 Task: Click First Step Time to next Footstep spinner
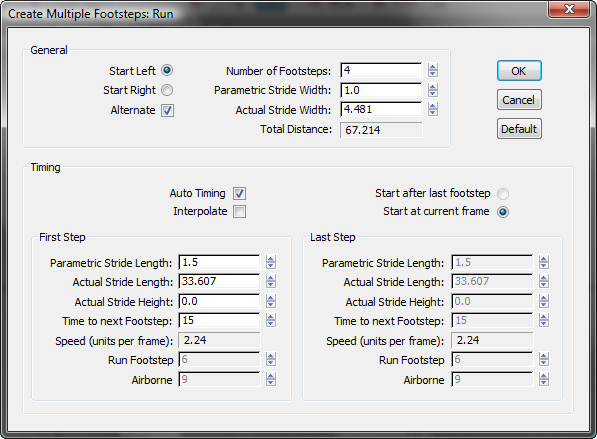click(x=271, y=320)
